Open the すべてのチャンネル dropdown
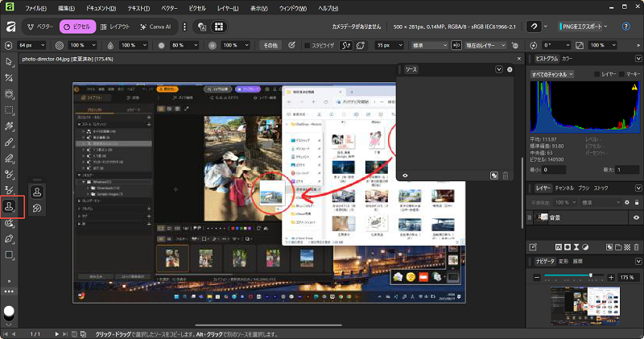The height and width of the screenshot is (339, 644). tap(552, 74)
